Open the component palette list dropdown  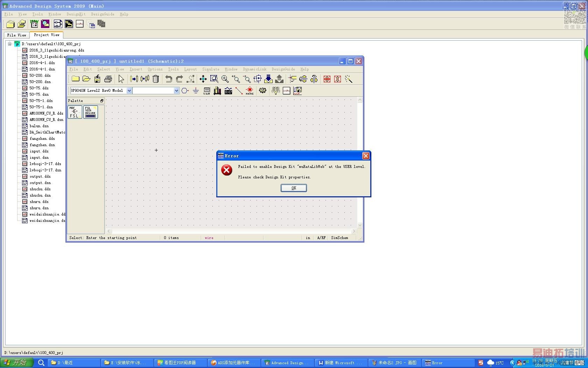tap(129, 91)
